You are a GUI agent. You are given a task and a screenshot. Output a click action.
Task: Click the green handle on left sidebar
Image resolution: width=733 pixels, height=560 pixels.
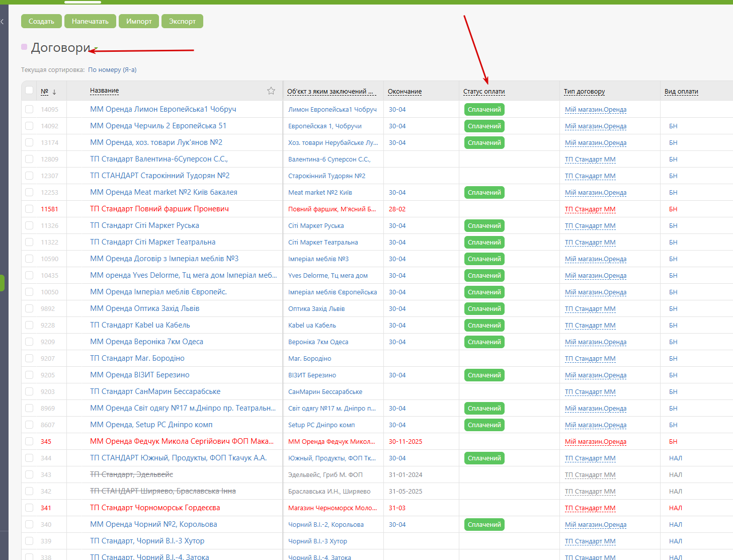2,283
